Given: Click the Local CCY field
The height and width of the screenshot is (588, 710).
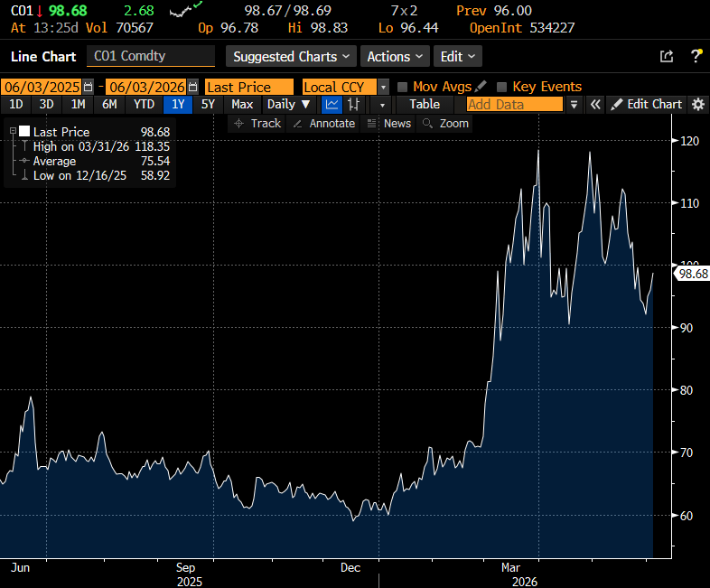Looking at the screenshot, I should pyautogui.click(x=340, y=87).
